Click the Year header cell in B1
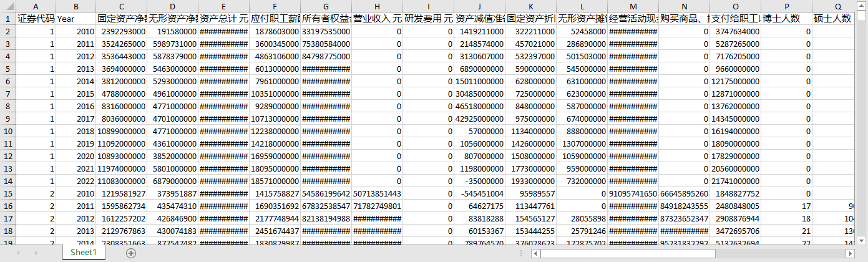The width and height of the screenshot is (868, 262). [x=76, y=19]
